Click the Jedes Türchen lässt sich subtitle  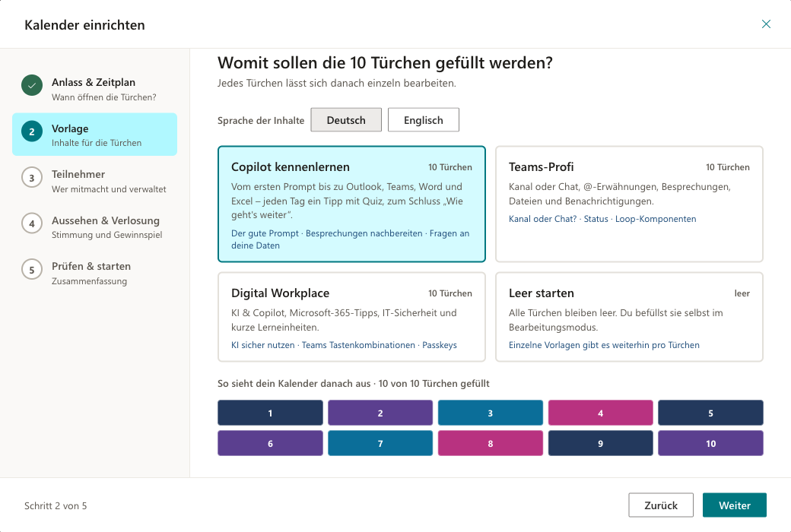(336, 83)
